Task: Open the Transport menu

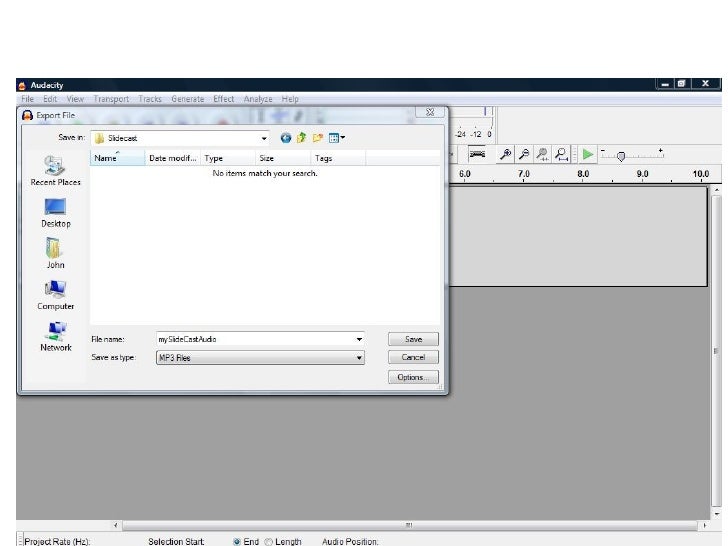Action: click(x=111, y=99)
